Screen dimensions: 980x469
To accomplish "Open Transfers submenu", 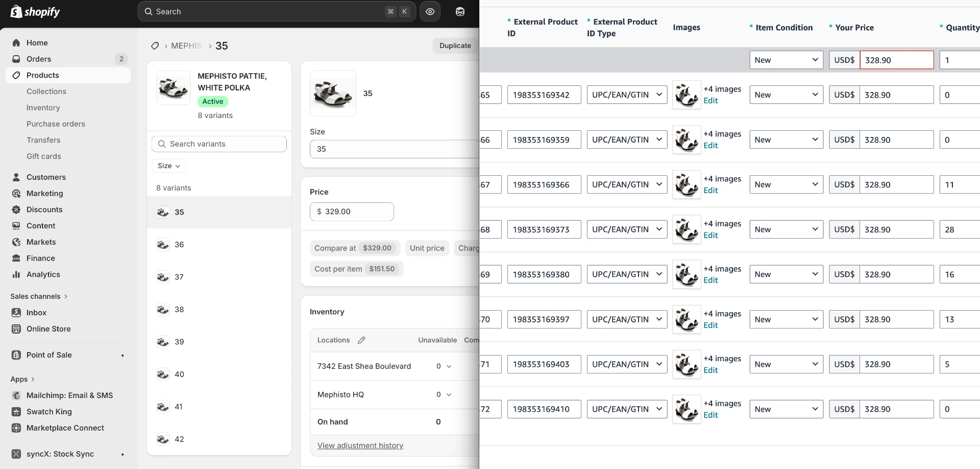I will [x=43, y=140].
